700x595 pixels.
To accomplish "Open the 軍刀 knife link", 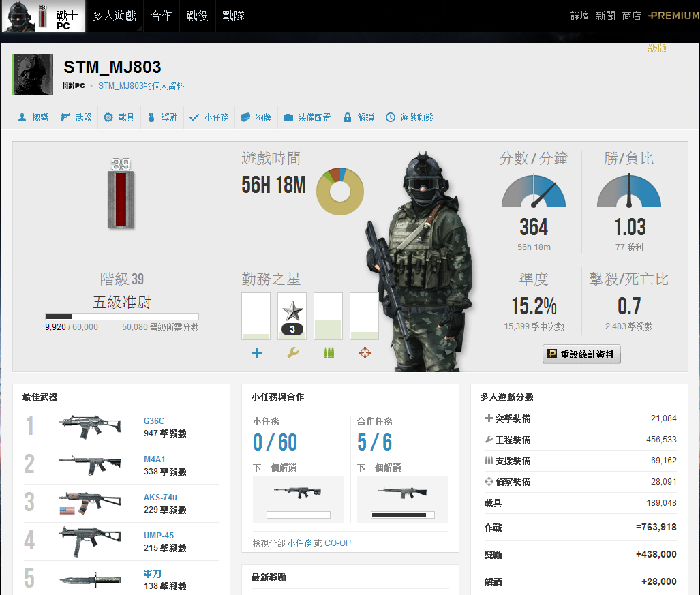I will click(x=152, y=574).
